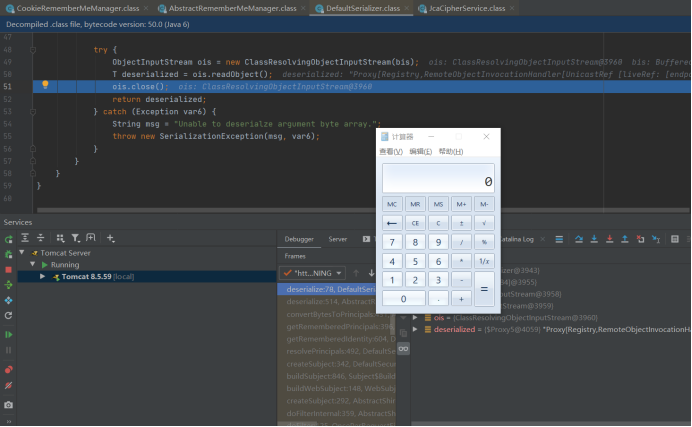Select the deserialize:78 stack frame
Viewport: 692px width, 427px height.
[327, 289]
